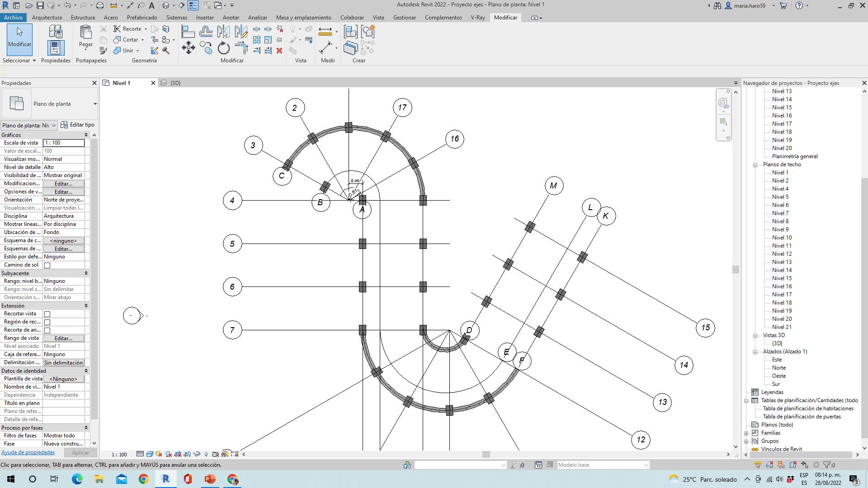
Task: Select the Align tool icon
Action: pos(188,32)
